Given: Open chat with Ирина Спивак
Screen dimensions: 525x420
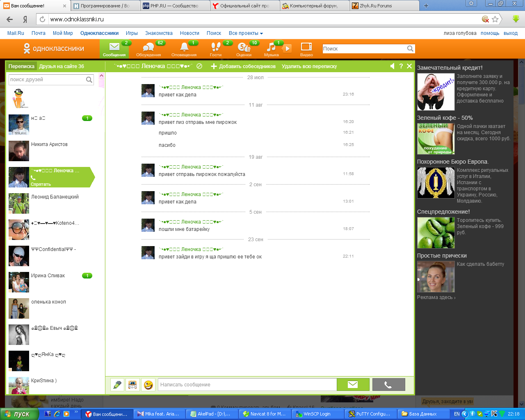Looking at the screenshot, I should pos(51,282).
